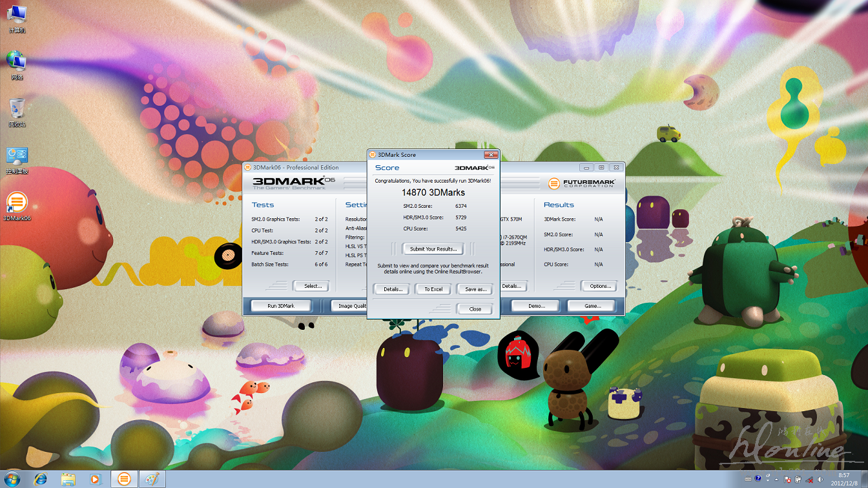Image resolution: width=868 pixels, height=488 pixels.
Task: Click HDR/SM3.0 Score value 5729
Action: point(460,218)
